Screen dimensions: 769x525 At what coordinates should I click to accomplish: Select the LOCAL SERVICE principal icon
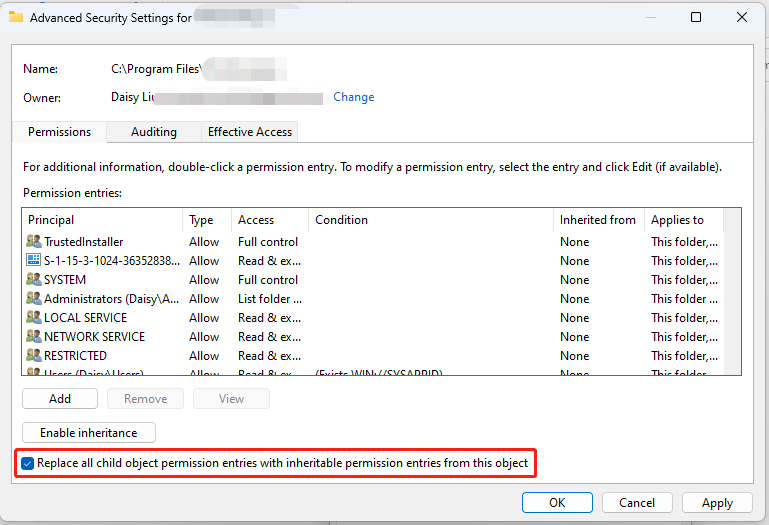point(34,318)
